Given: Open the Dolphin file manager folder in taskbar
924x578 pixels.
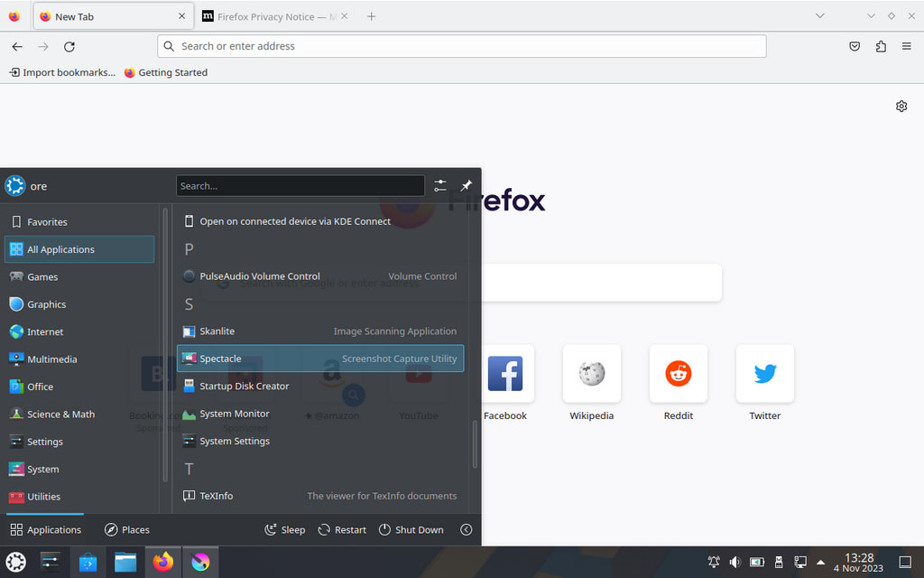Looking at the screenshot, I should [125, 562].
